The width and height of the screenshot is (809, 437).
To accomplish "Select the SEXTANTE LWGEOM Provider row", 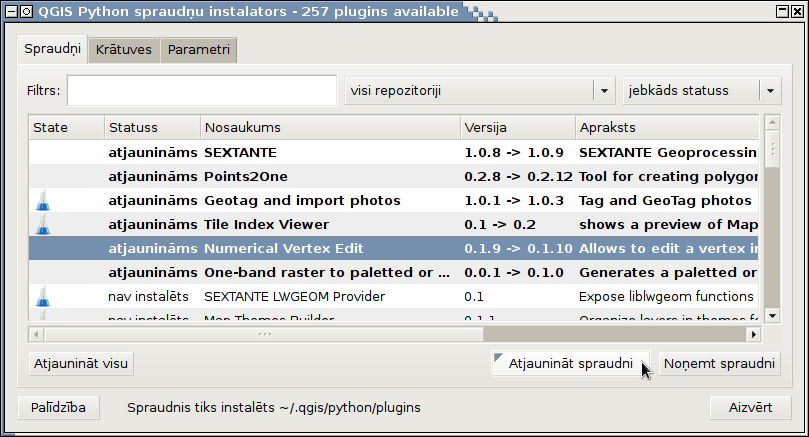I will pyautogui.click(x=394, y=296).
